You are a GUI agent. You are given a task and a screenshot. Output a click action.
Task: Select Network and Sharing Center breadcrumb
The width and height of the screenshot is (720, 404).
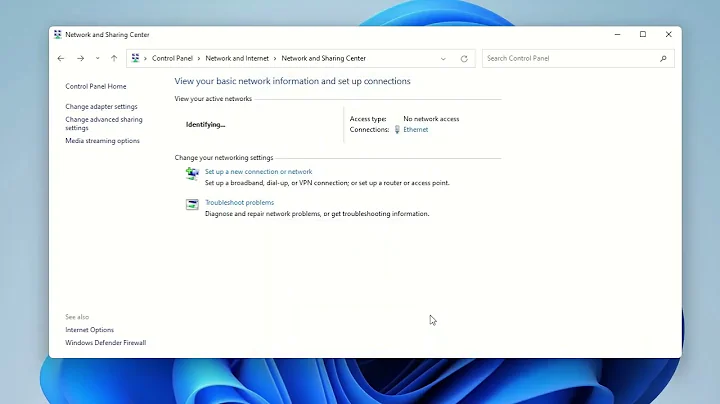coord(324,58)
